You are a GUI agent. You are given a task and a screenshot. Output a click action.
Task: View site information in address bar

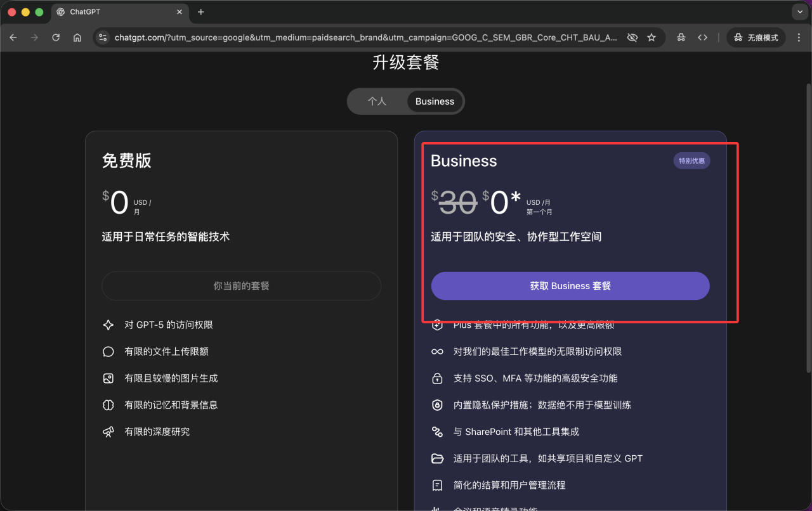tap(103, 37)
